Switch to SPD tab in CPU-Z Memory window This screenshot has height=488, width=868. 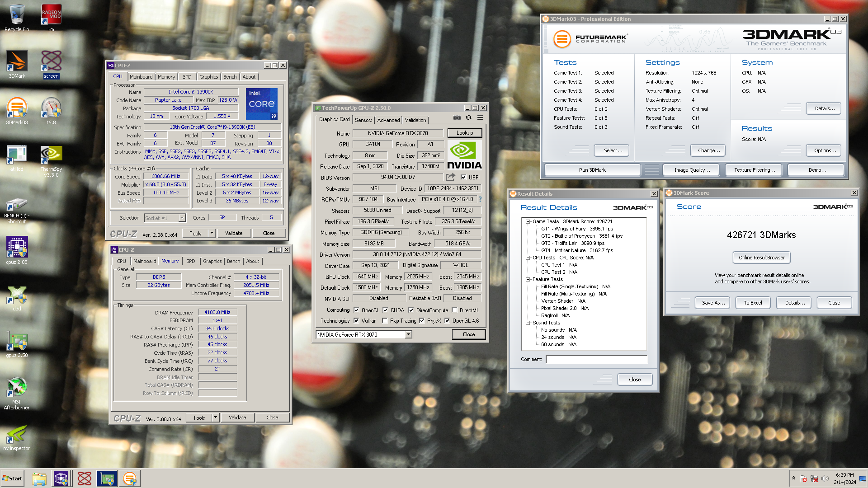[191, 261]
